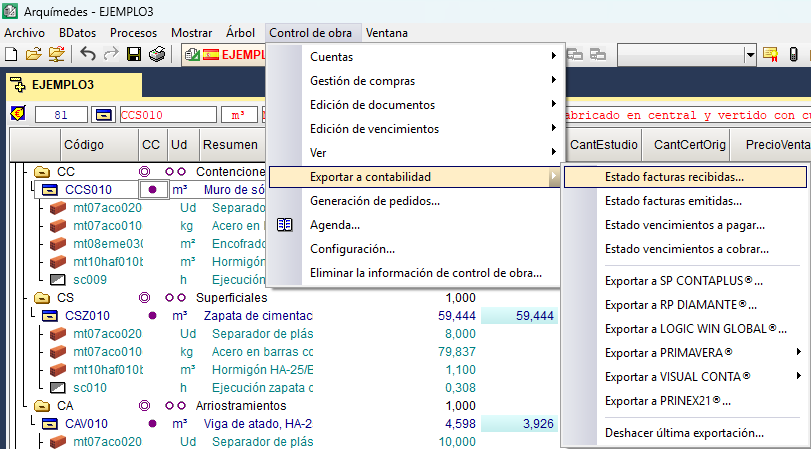The width and height of the screenshot is (811, 449).
Task: Click the field showing 81
Action: pos(61,115)
